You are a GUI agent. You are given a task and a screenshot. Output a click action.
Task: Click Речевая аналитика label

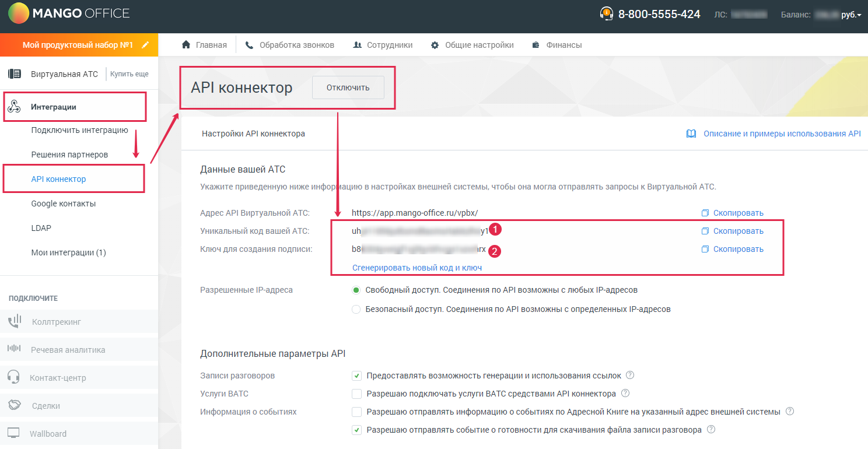pos(68,350)
